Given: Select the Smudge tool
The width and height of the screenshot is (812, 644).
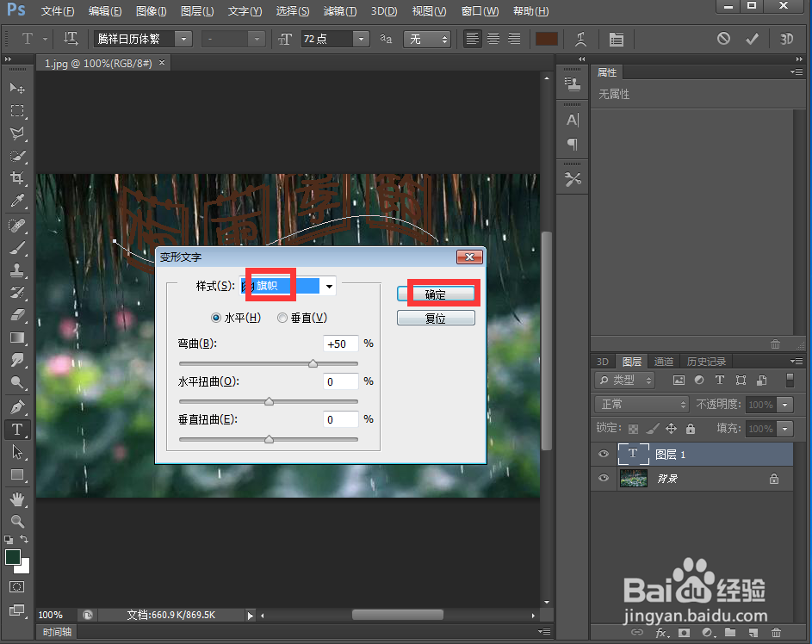Looking at the screenshot, I should pos(17,360).
